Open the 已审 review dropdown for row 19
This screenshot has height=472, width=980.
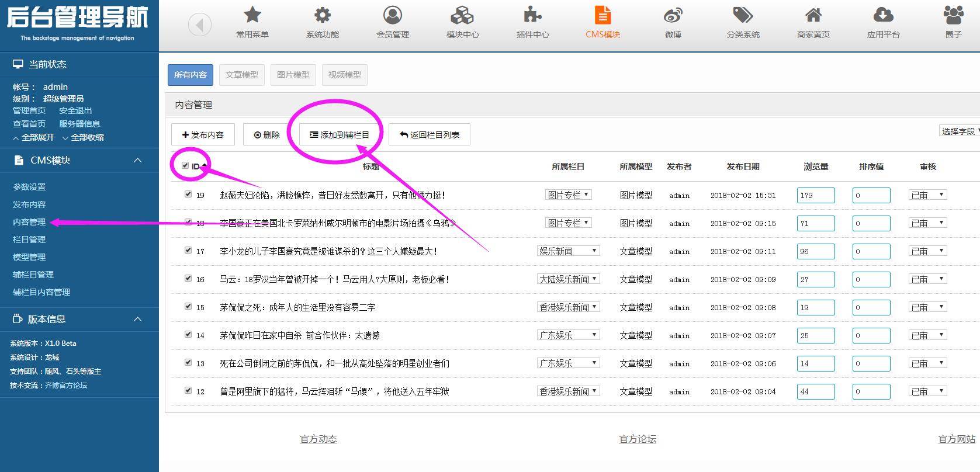tap(927, 195)
